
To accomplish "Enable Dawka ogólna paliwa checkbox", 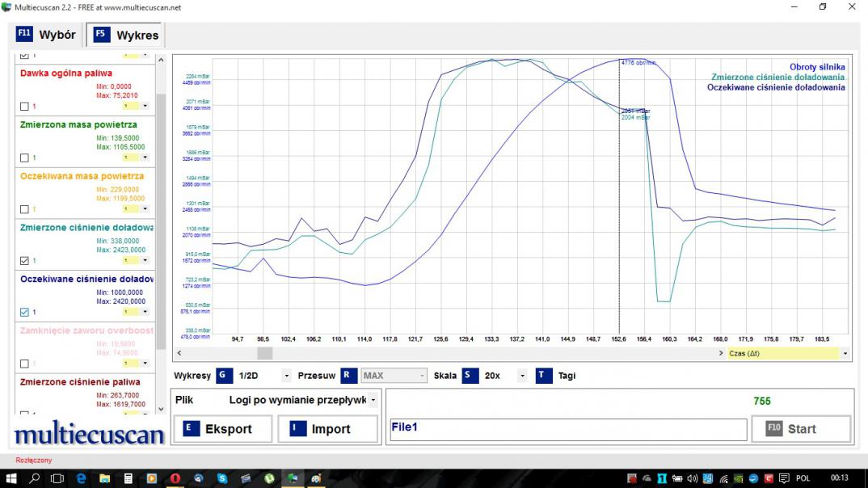I will 24,106.
